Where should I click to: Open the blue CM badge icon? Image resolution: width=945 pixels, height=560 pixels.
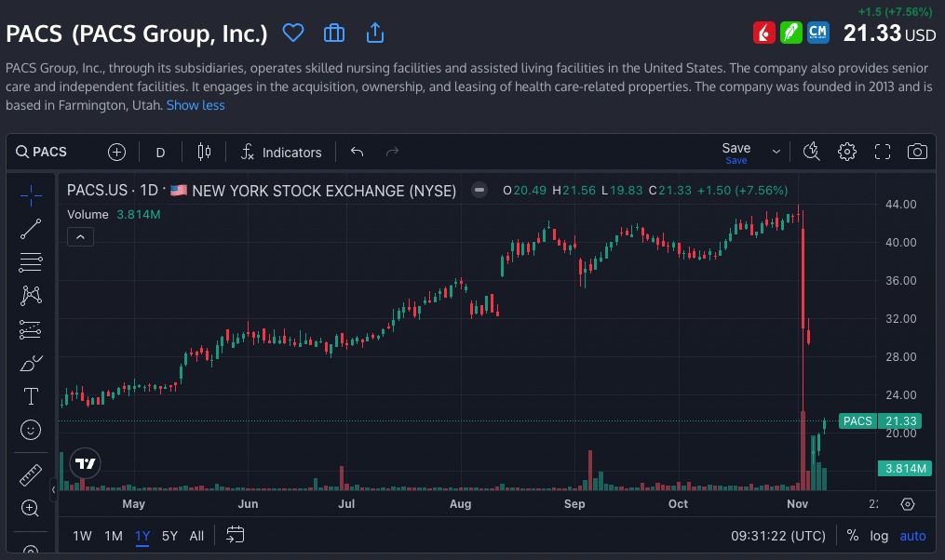(x=817, y=33)
